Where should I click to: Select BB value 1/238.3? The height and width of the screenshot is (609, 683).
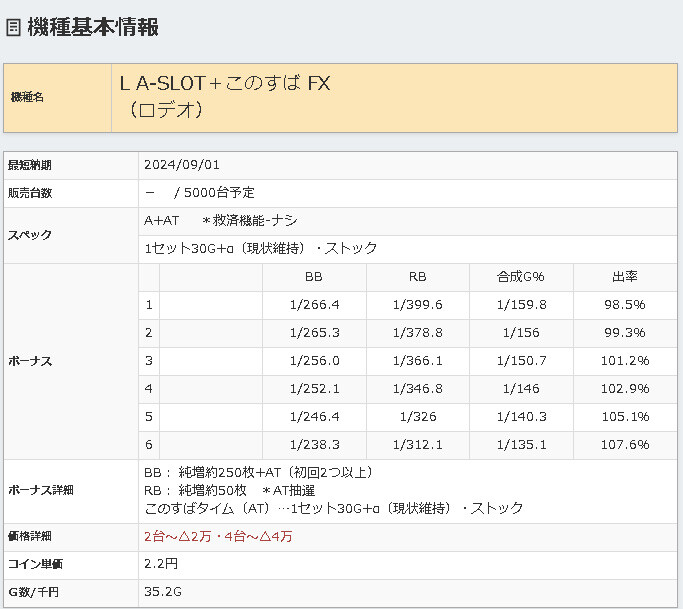(314, 445)
